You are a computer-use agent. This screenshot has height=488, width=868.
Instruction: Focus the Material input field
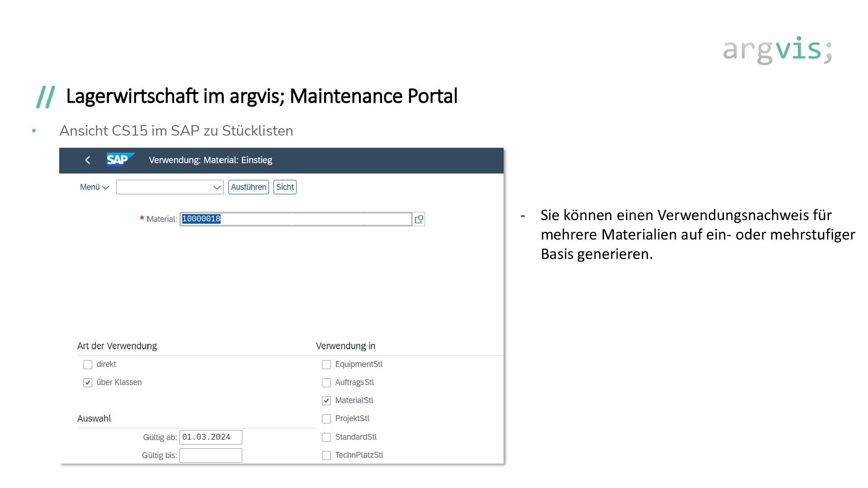coord(296,219)
